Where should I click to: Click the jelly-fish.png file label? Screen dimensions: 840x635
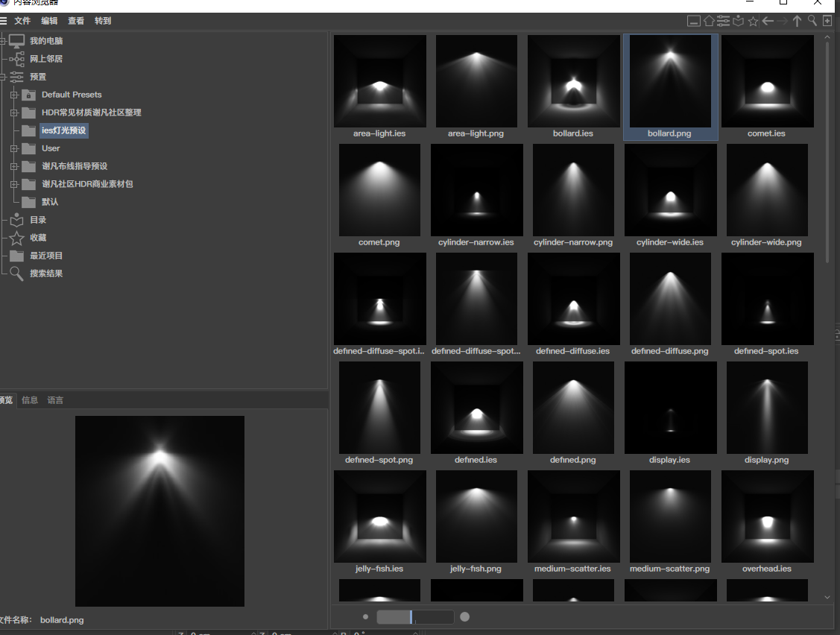[476, 569]
